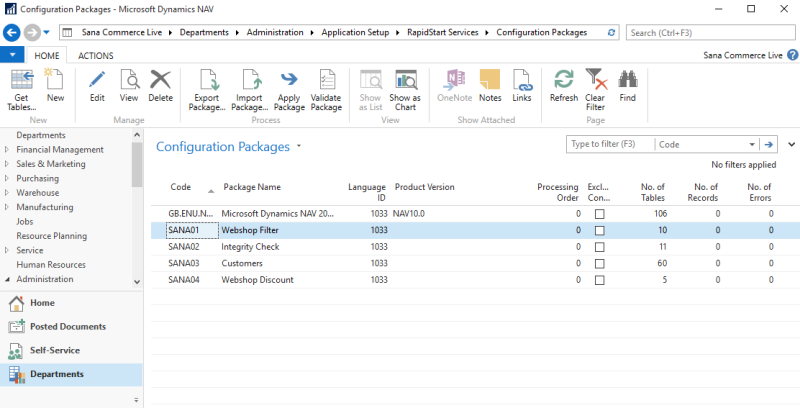Toggle Exclude Config checkbox for SANA02
This screenshot has height=408, width=800.
[599, 247]
